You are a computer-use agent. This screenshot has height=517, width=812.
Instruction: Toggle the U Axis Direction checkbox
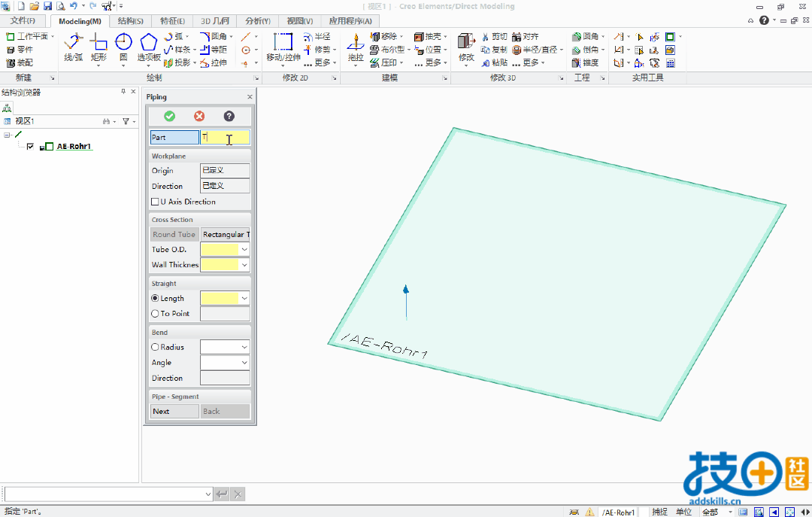point(155,201)
